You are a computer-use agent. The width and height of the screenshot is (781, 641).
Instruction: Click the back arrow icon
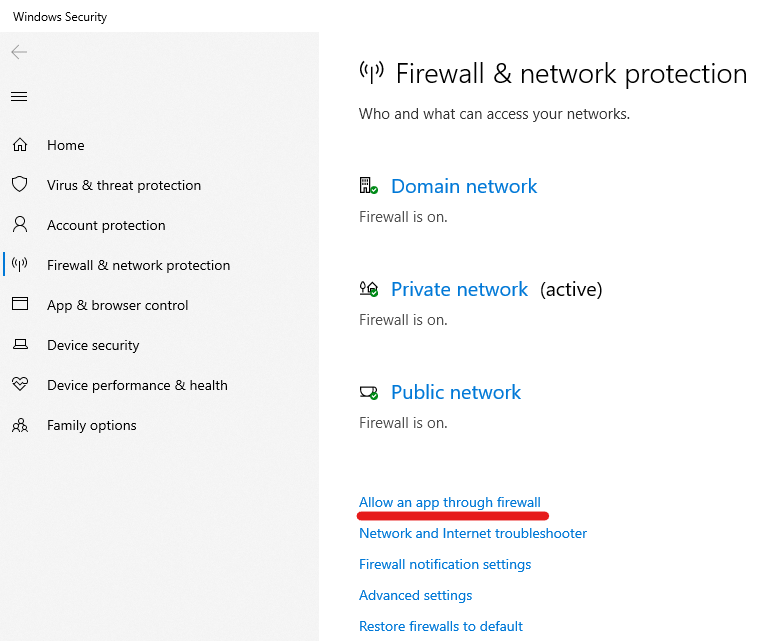pos(19,52)
